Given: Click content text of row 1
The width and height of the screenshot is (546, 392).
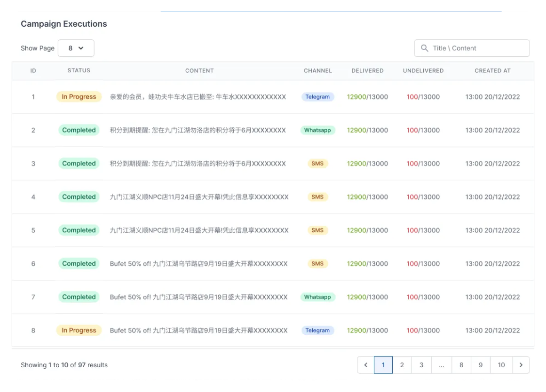Looking at the screenshot, I should 198,97.
